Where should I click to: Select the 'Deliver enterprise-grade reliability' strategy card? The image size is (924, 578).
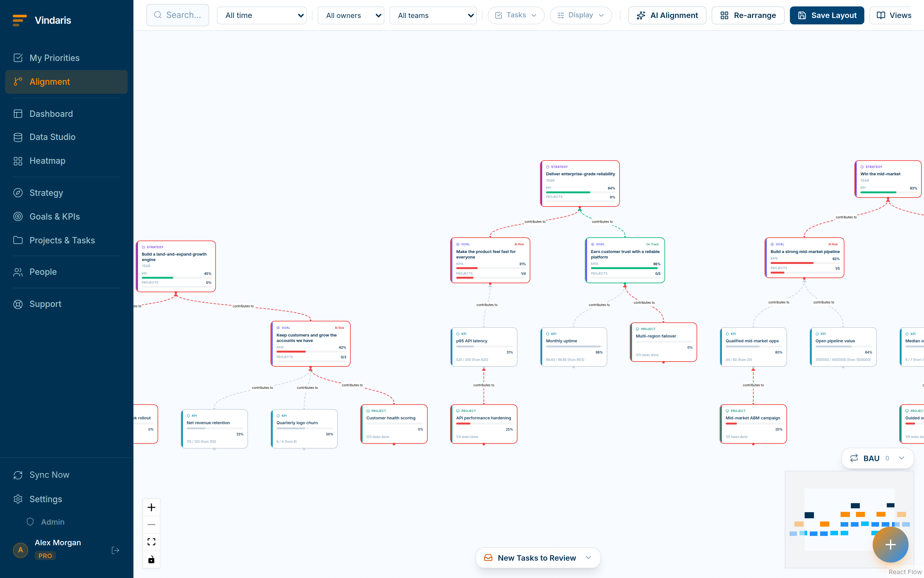click(x=580, y=183)
